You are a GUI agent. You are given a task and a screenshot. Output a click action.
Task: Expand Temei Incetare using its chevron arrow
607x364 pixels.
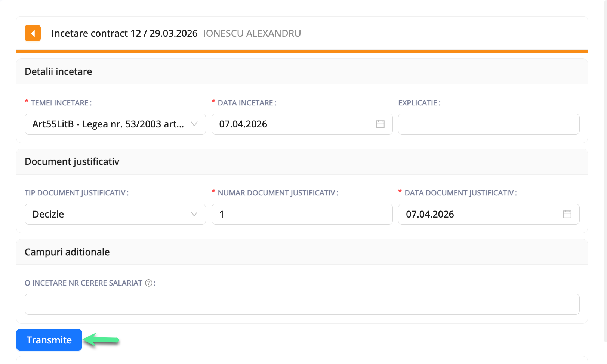[194, 124]
